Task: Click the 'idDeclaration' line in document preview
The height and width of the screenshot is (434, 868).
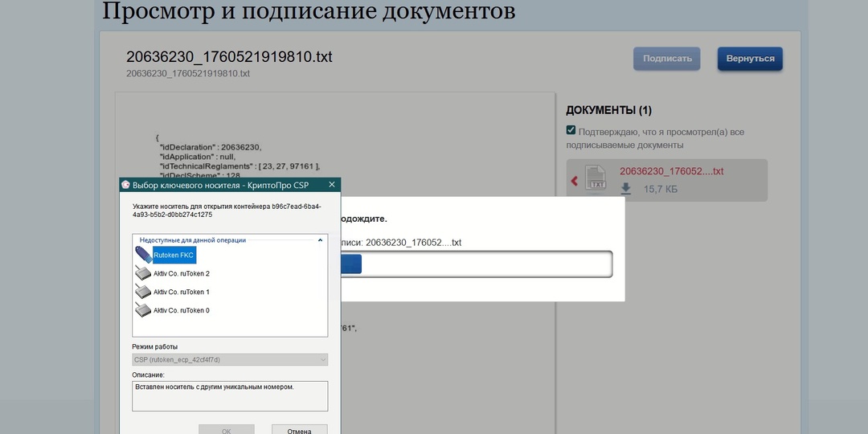Action: pos(211,147)
